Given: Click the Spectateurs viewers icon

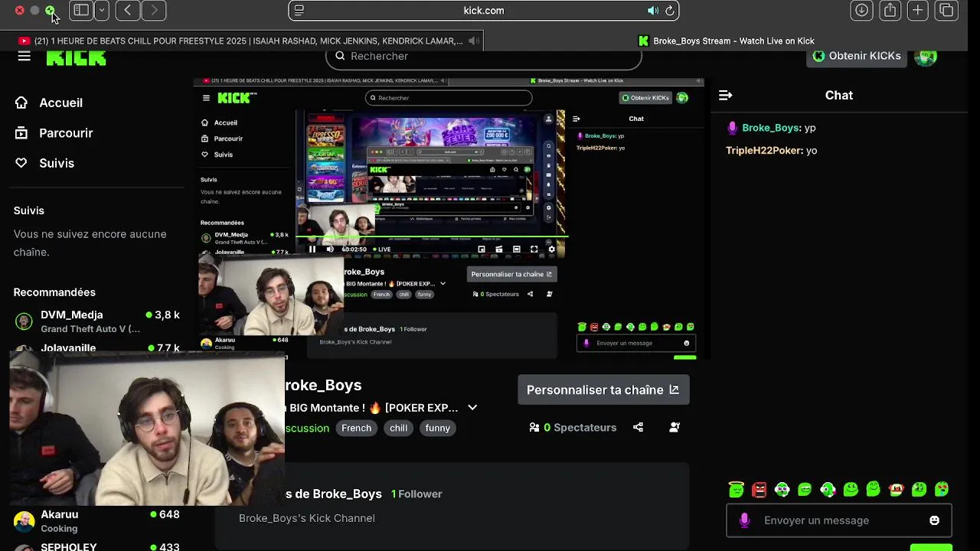Looking at the screenshot, I should point(534,427).
